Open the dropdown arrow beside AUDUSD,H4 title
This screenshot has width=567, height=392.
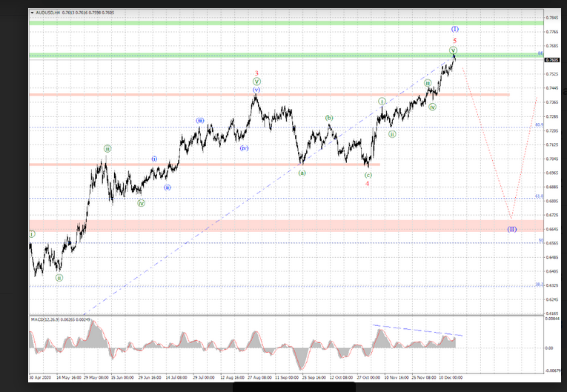33,13
